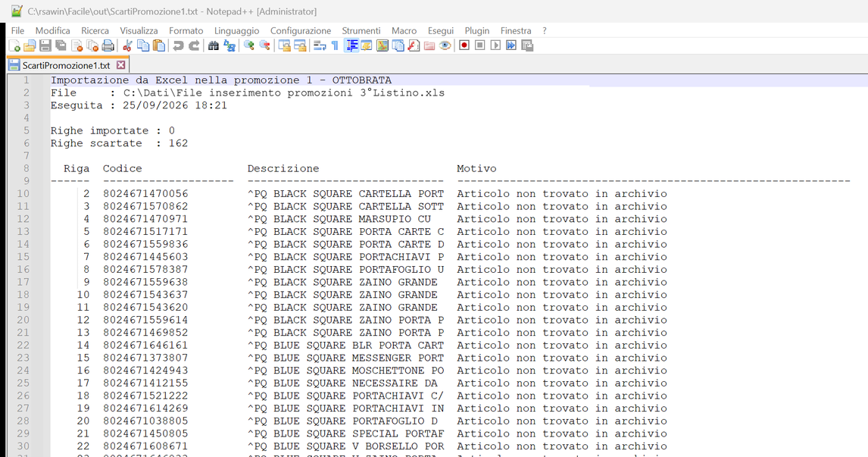Click the code 8024671608671

point(145,446)
